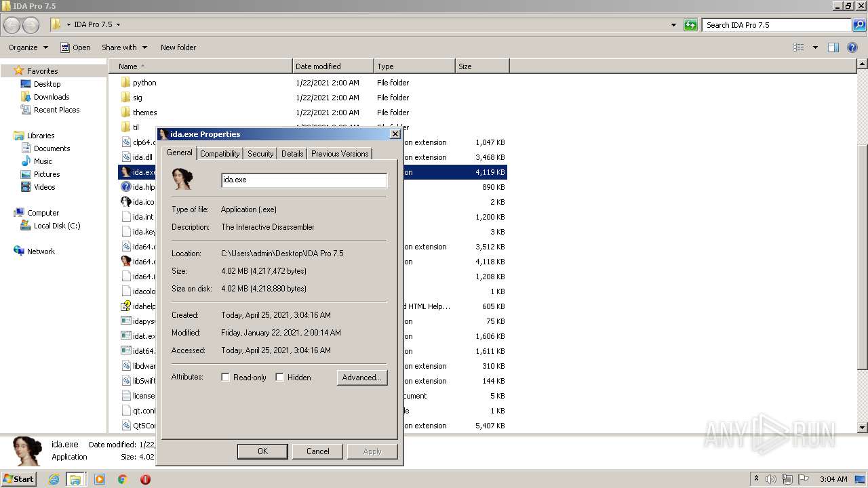This screenshot has width=868, height=488.
Task: Sort by the Size column header
Action: click(x=482, y=66)
